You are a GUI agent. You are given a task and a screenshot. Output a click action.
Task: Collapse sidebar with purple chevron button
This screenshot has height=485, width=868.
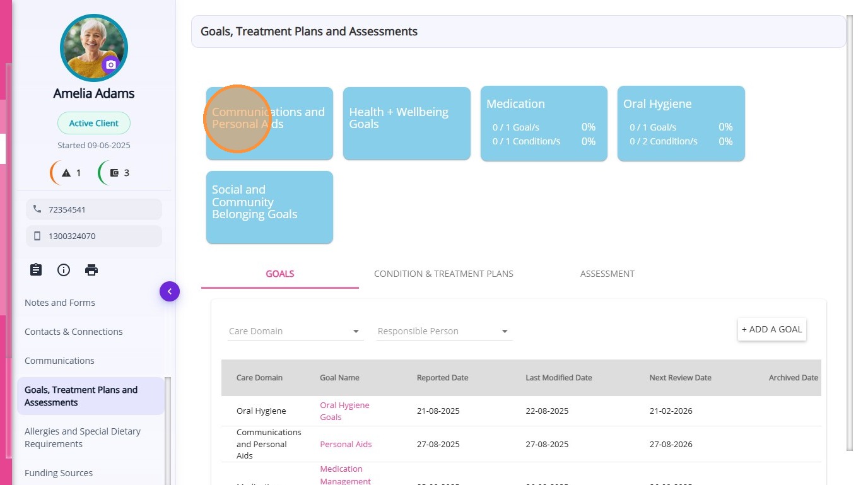point(170,291)
